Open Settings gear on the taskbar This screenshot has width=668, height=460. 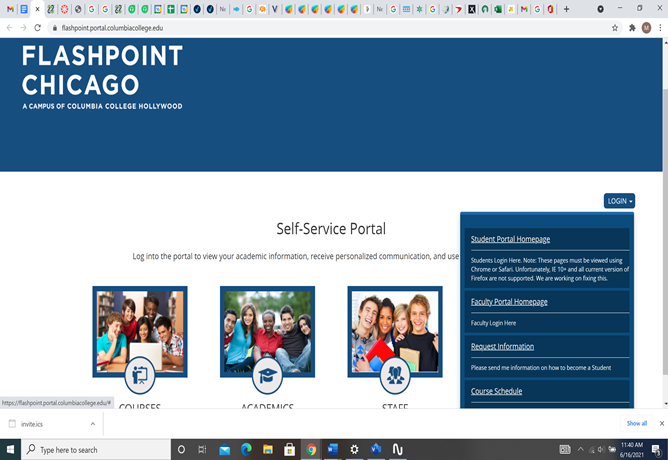click(354, 450)
